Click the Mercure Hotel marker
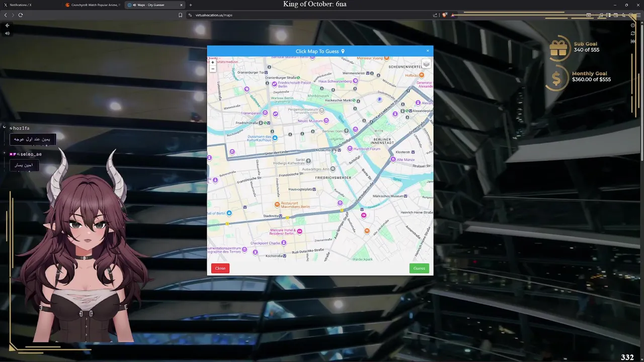The height and width of the screenshot is (362, 644). point(300,231)
